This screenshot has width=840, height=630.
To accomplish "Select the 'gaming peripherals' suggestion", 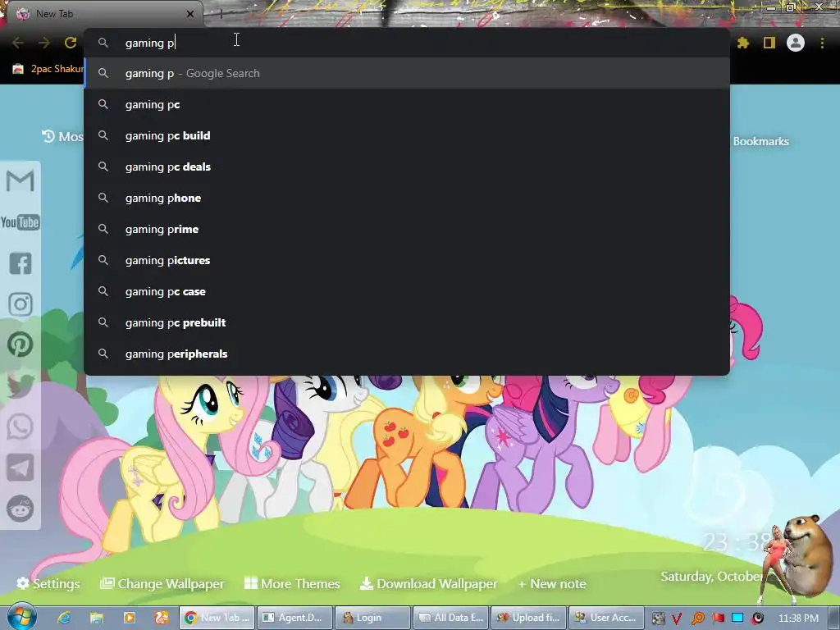I will pos(407,354).
